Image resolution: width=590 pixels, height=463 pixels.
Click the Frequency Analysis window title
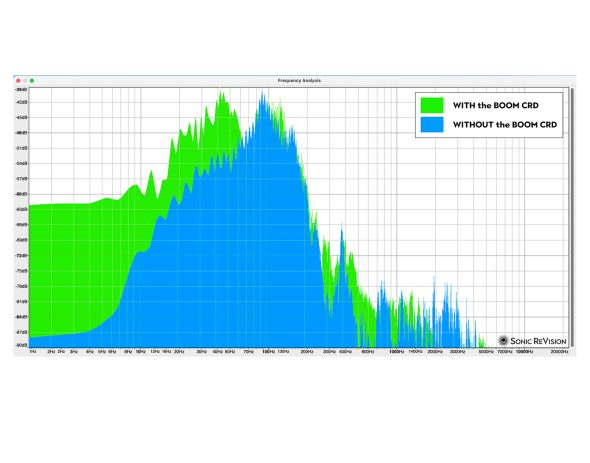(x=299, y=81)
